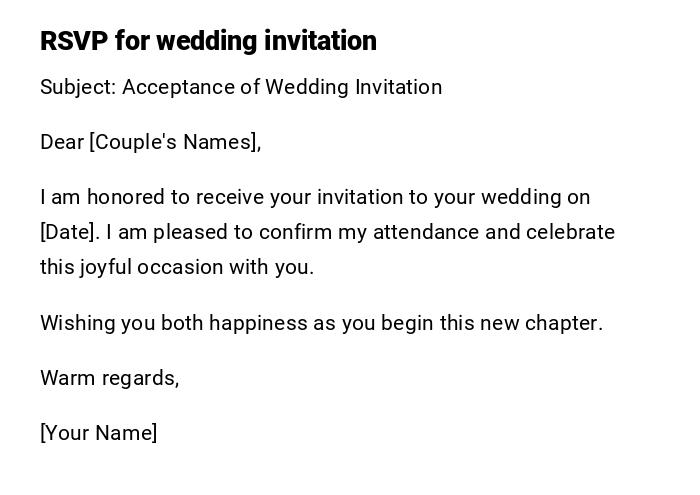The image size is (700, 495).
Task: Click the word "joyful" in the paragraph
Action: [107, 267]
